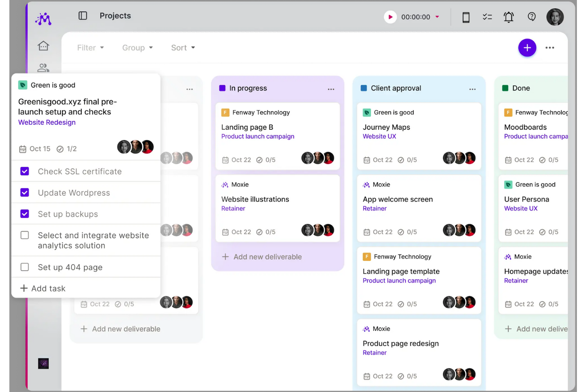This screenshot has width=588, height=392.
Task: Click assignee avatars in Green is good popup
Action: pyautogui.click(x=135, y=147)
